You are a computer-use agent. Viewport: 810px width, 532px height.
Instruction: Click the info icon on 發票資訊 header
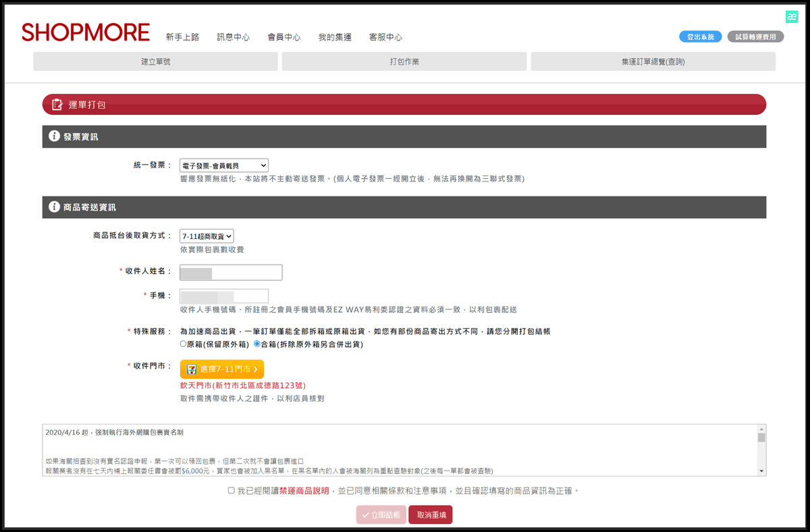pos(53,136)
